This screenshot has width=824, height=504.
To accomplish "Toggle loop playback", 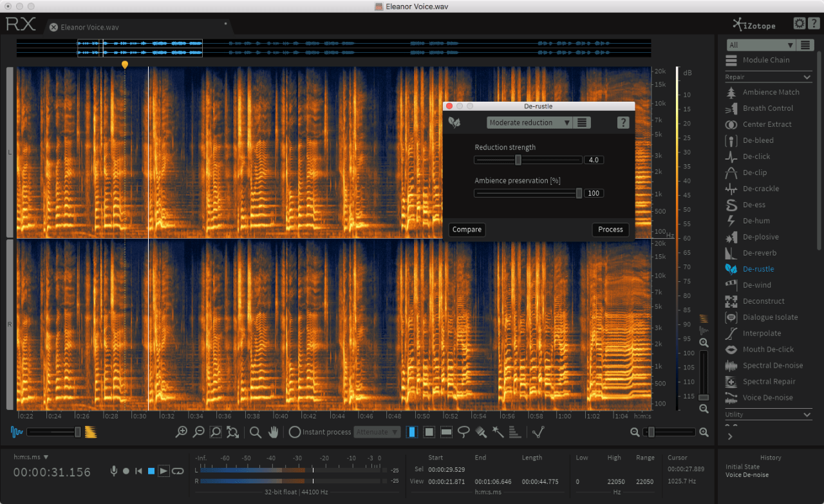I will [x=178, y=471].
